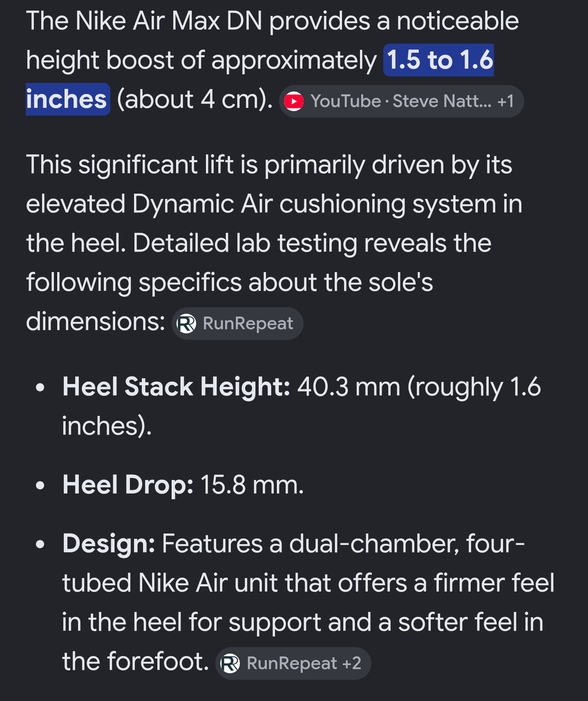Viewport: 588px width, 701px height.
Task: Select the highlighted '1.5 to 1.6' text
Action: pyautogui.click(x=439, y=60)
